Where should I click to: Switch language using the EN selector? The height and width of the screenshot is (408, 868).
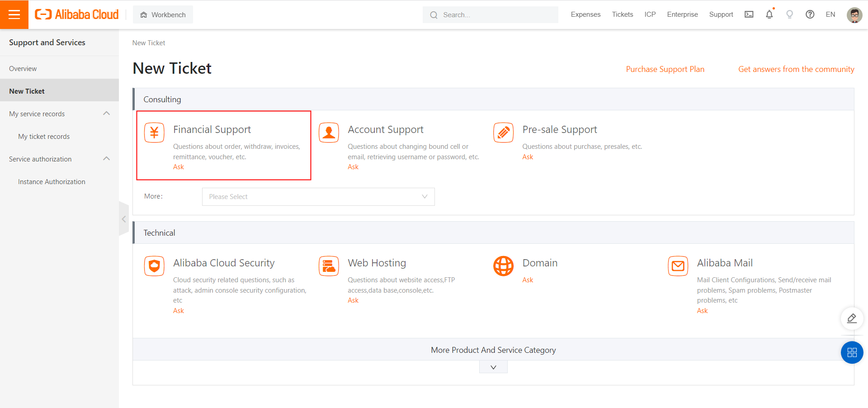coord(830,14)
